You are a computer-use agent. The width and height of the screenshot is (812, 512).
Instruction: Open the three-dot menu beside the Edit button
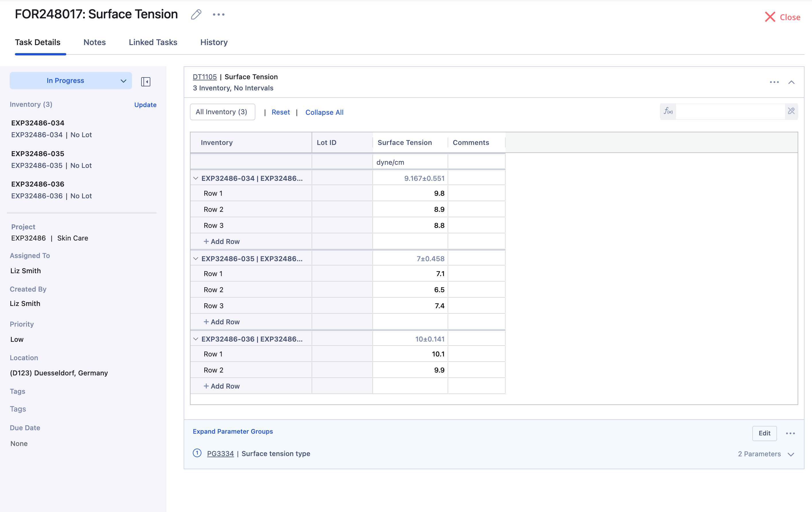tap(790, 433)
